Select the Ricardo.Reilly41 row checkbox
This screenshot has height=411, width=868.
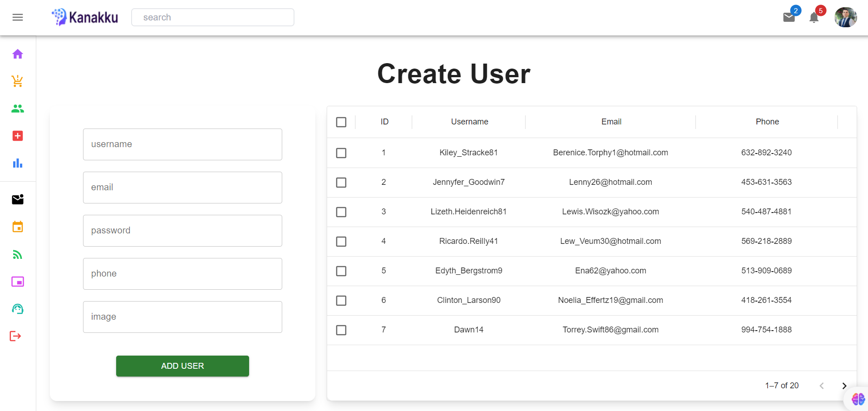(x=341, y=242)
